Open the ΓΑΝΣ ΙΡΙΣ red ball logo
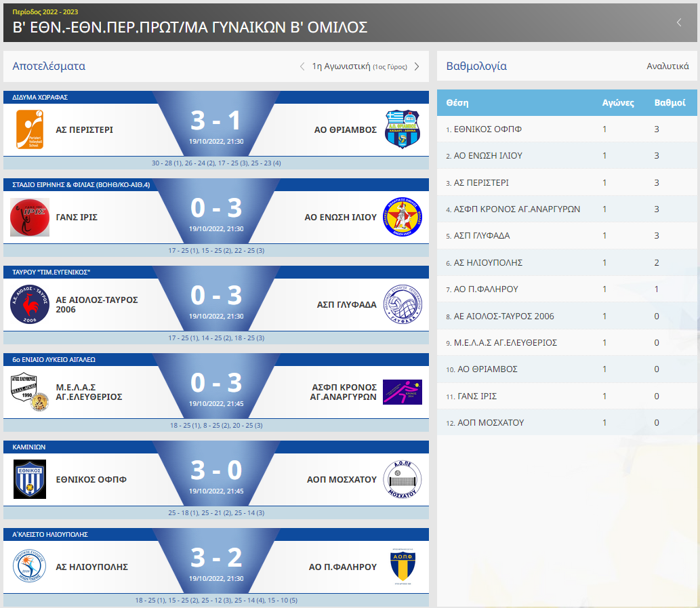The width and height of the screenshot is (700, 608). [29, 218]
